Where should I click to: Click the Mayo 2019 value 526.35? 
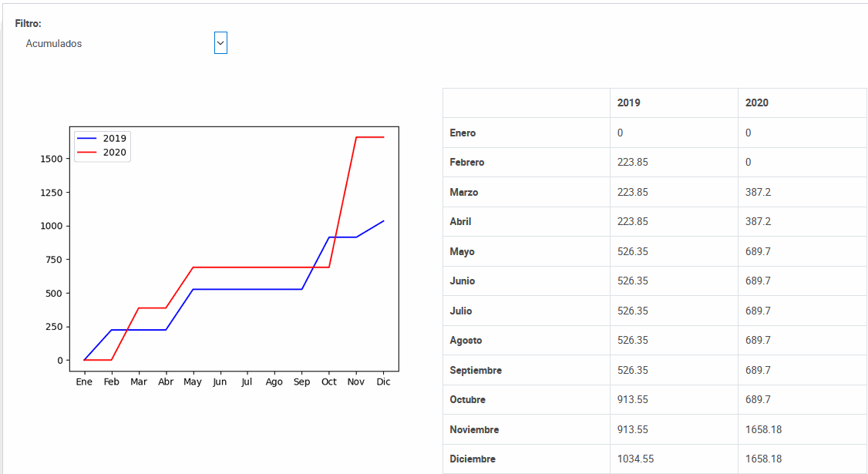[632, 251]
